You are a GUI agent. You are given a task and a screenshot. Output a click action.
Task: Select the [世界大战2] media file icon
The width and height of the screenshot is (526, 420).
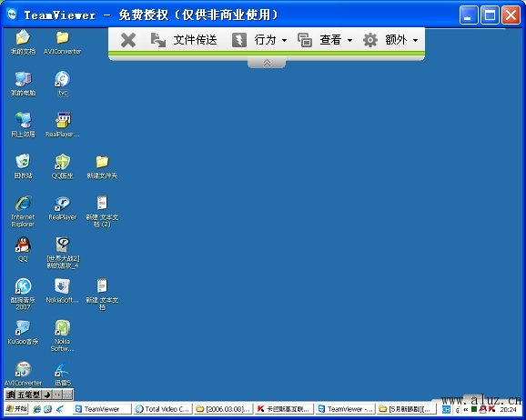pos(63,253)
